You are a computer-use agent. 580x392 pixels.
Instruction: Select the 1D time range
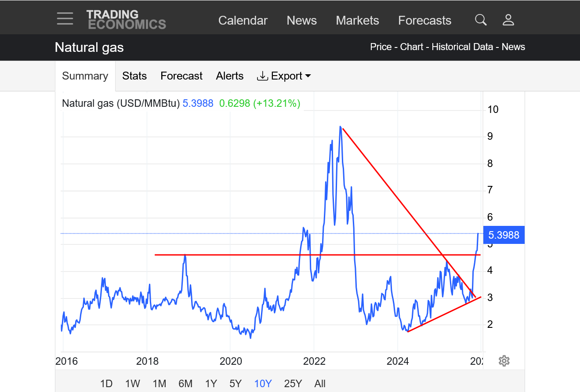tap(106, 384)
